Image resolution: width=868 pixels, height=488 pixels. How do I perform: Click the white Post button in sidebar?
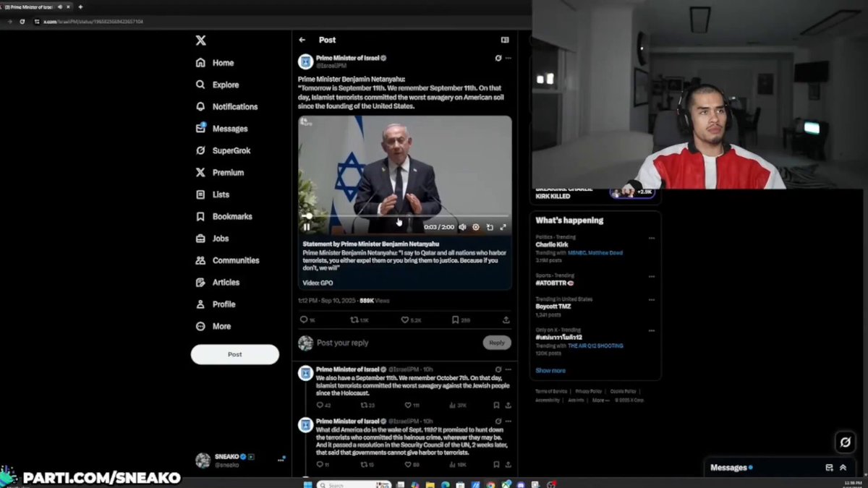pyautogui.click(x=235, y=354)
